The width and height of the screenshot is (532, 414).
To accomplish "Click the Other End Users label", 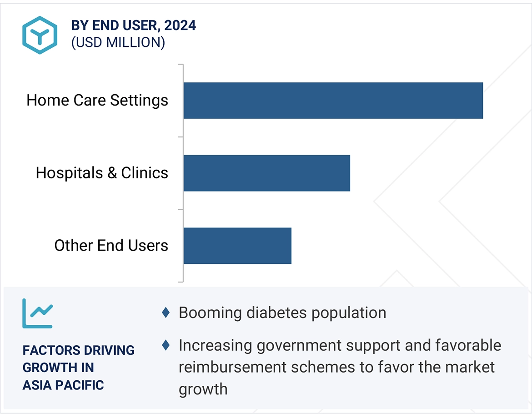I will [111, 246].
